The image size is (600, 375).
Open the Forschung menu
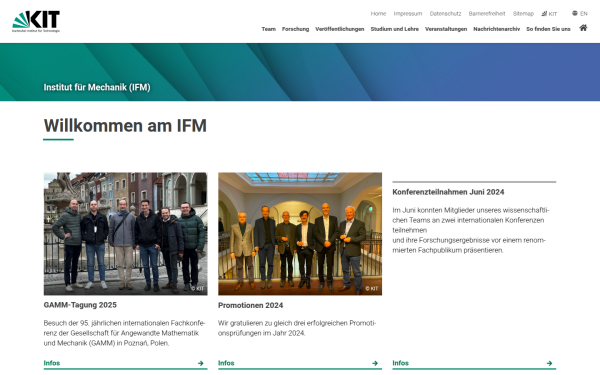pyautogui.click(x=295, y=29)
